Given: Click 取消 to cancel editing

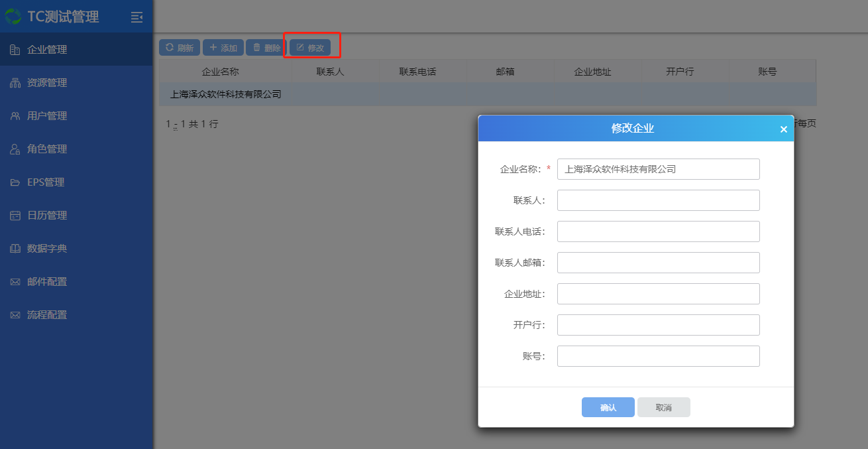Looking at the screenshot, I should (x=663, y=407).
